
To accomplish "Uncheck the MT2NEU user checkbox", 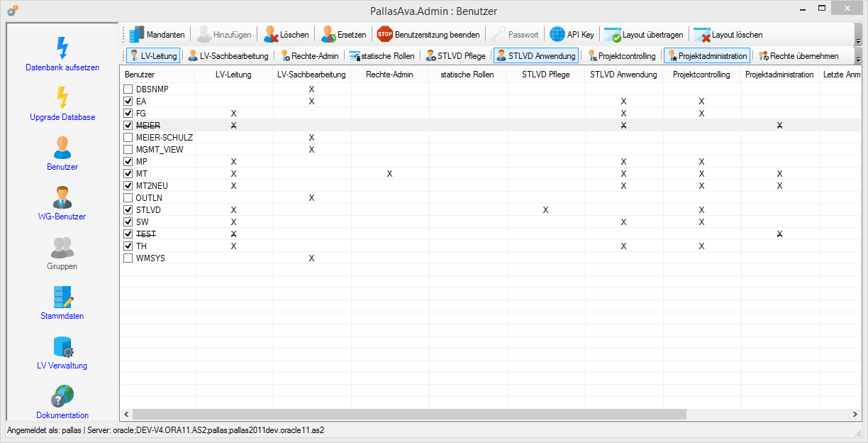I will click(128, 186).
